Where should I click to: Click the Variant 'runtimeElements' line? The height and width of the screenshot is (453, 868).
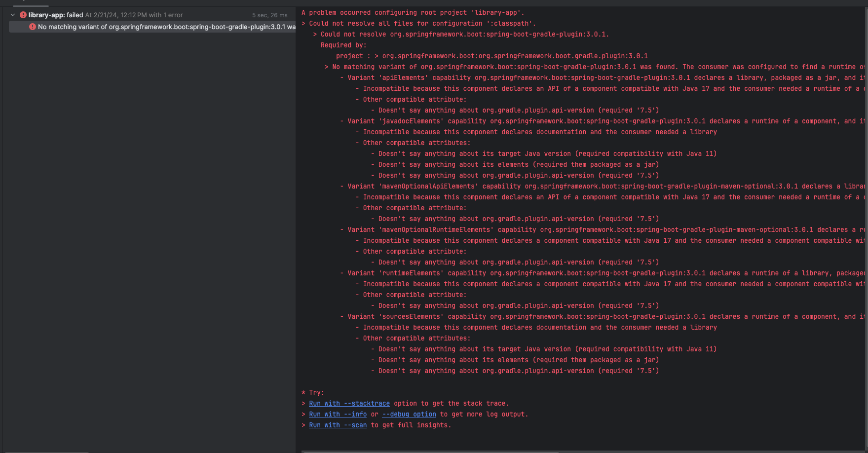click(x=603, y=273)
